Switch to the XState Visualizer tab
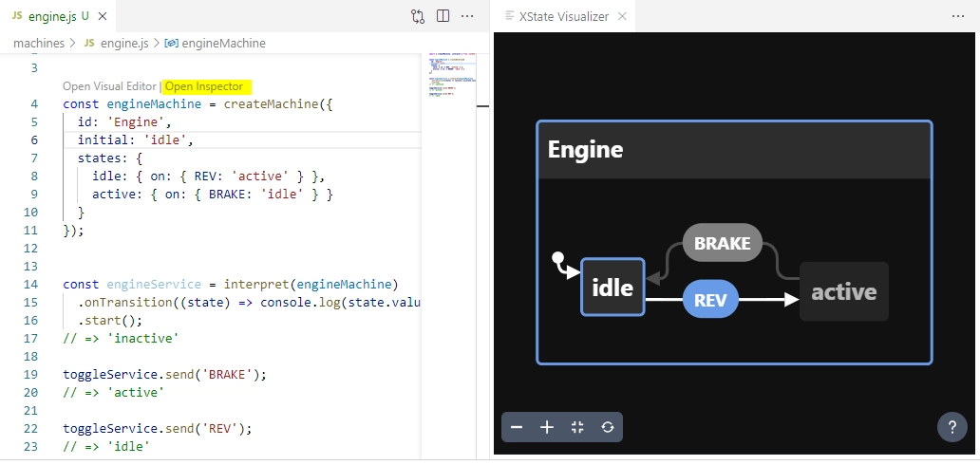Image resolution: width=980 pixels, height=465 pixels. (564, 16)
